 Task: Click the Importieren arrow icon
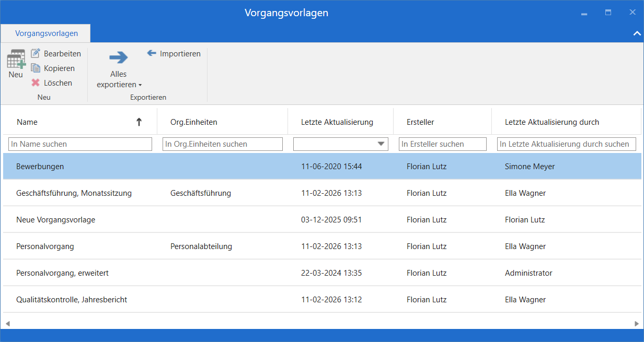tap(152, 53)
